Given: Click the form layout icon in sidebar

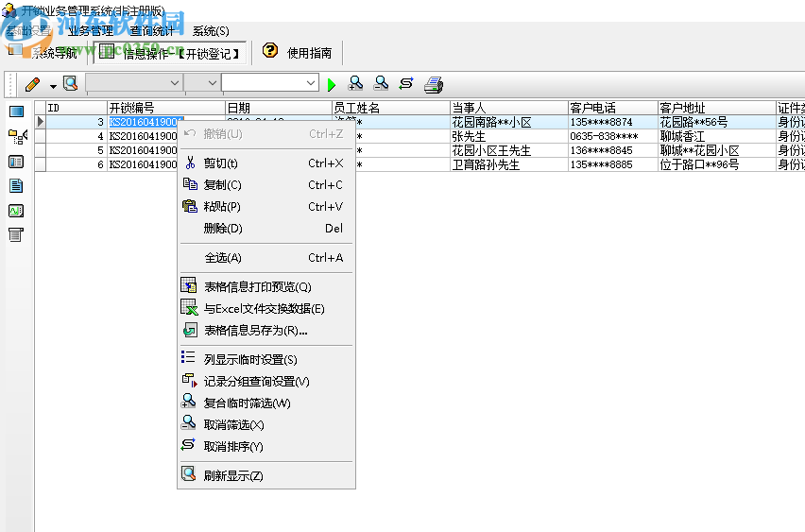Looking at the screenshot, I should pos(16,162).
